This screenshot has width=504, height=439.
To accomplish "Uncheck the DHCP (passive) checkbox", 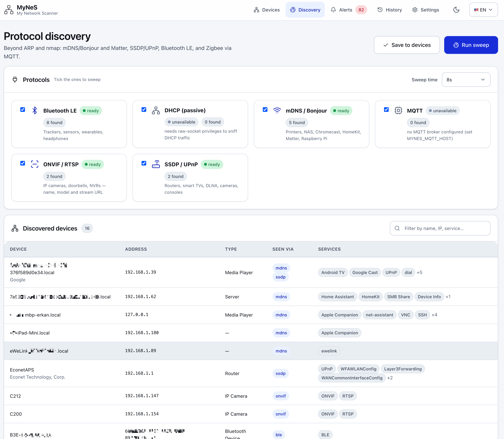I will pyautogui.click(x=144, y=110).
